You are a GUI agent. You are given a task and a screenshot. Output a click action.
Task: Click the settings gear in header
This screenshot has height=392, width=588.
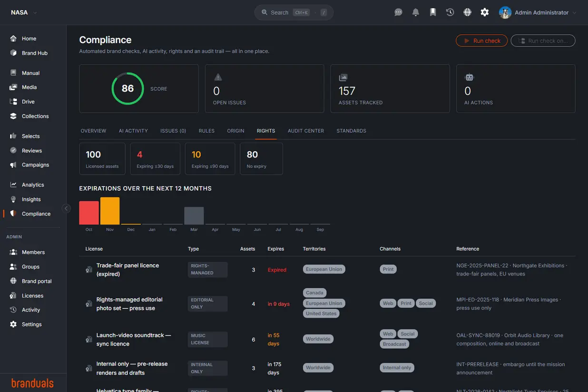(485, 12)
